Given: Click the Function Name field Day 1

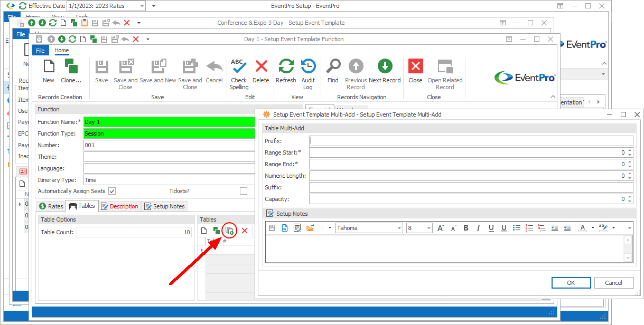Looking at the screenshot, I should (x=169, y=122).
